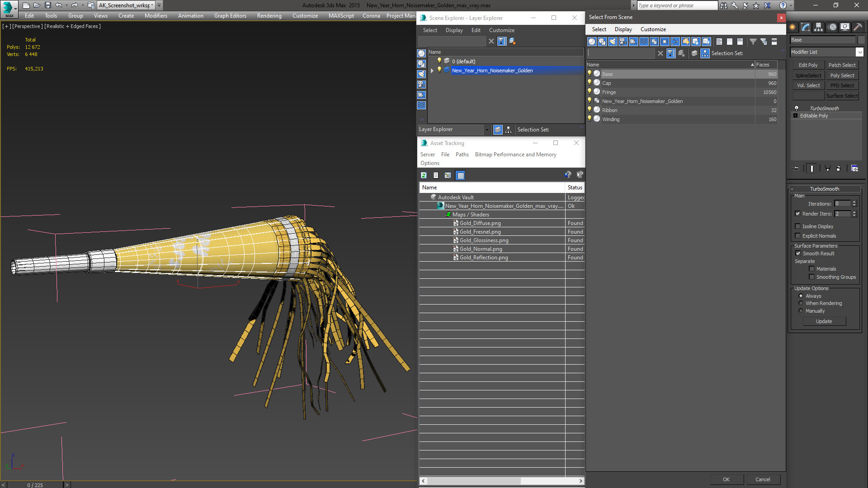Click OK in Select From Scene dialog
868x488 pixels.
[726, 479]
